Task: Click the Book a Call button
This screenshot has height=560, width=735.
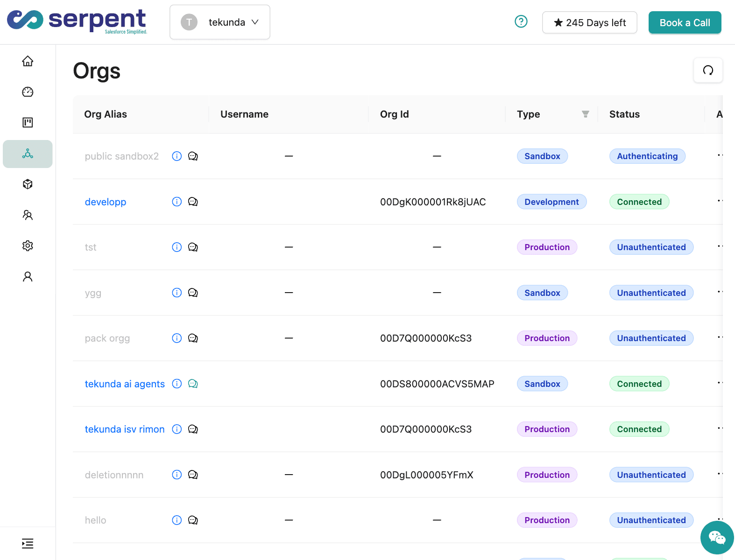Action: click(685, 22)
